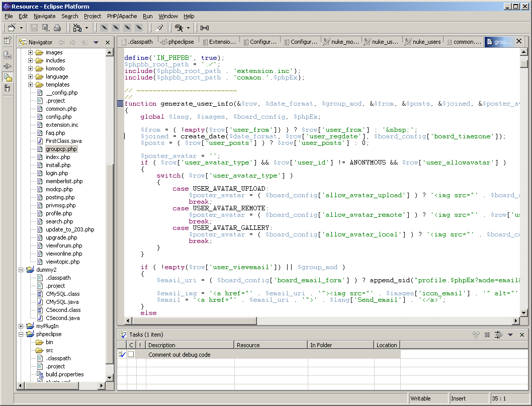The height and width of the screenshot is (406, 532).
Task: Click the plug connector perspective icon
Action: coord(8,66)
